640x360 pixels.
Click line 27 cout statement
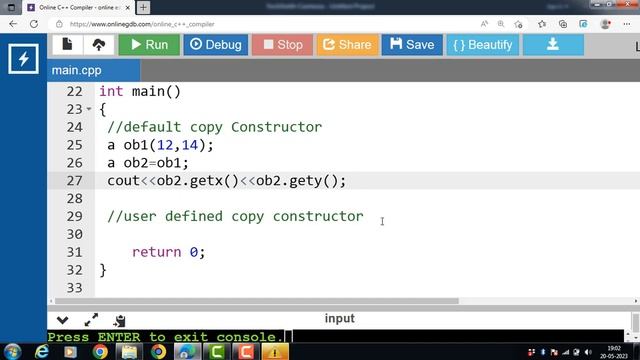tap(227, 180)
